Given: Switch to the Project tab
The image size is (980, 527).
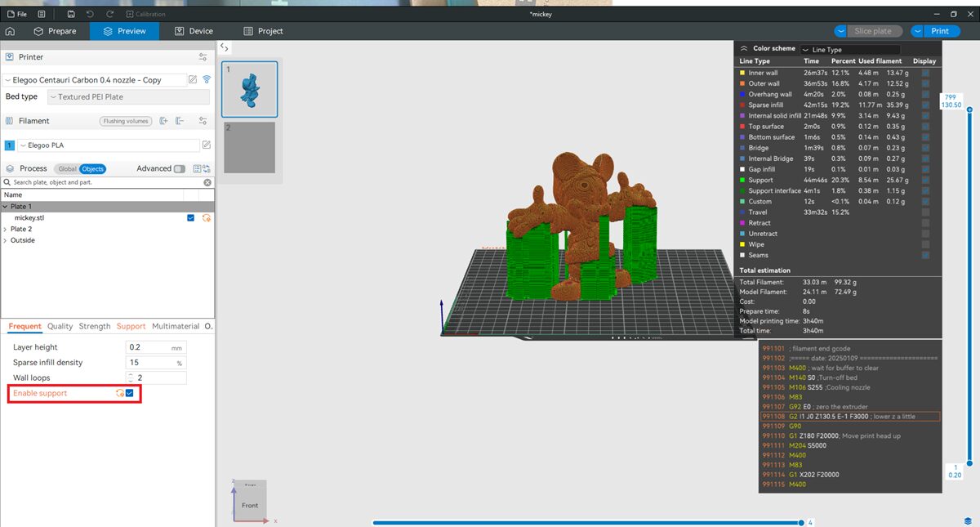Looking at the screenshot, I should click(263, 31).
